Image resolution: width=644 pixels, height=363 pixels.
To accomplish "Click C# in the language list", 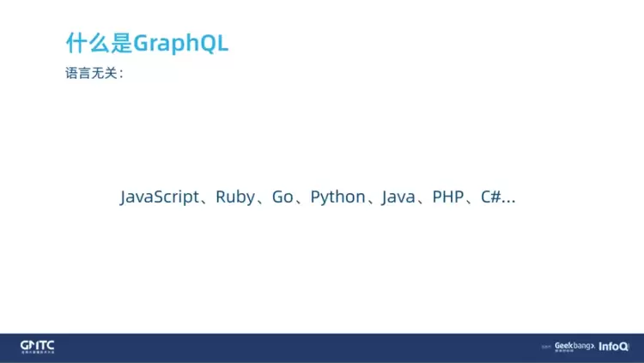I will coord(491,197).
